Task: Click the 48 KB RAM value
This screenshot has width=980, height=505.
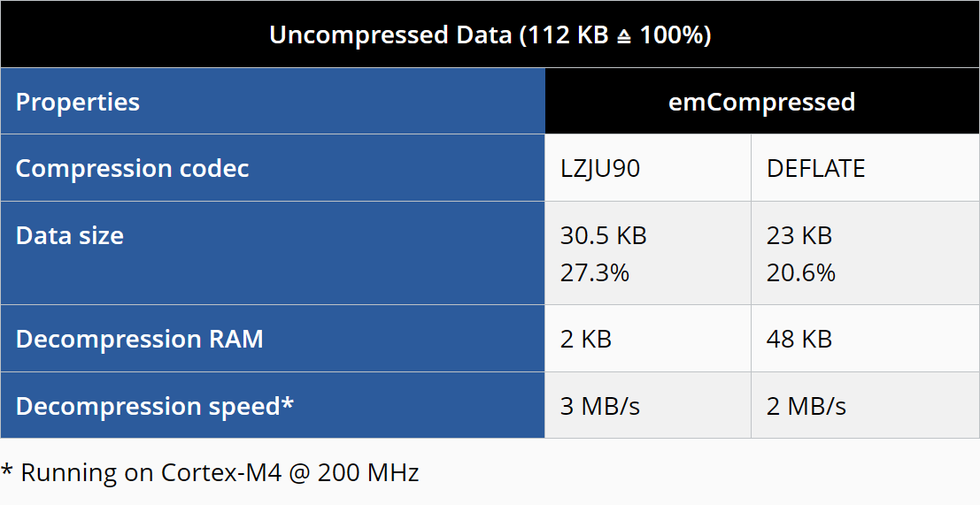Action: pyautogui.click(x=799, y=339)
